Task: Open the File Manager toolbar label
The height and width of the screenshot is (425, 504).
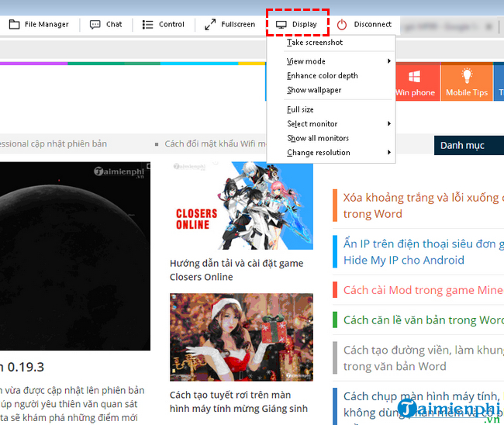Action: [47, 25]
